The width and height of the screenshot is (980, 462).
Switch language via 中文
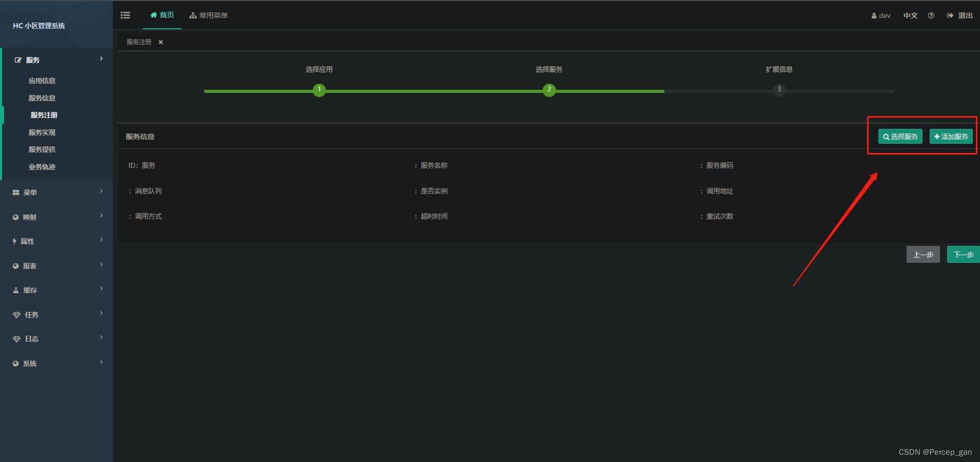coord(911,15)
